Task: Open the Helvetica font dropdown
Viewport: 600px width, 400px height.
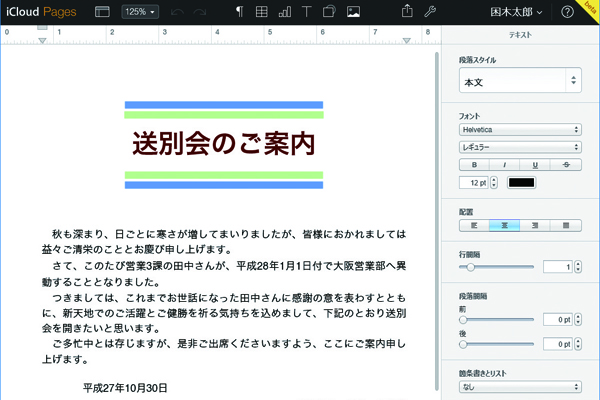Action: pyautogui.click(x=520, y=129)
